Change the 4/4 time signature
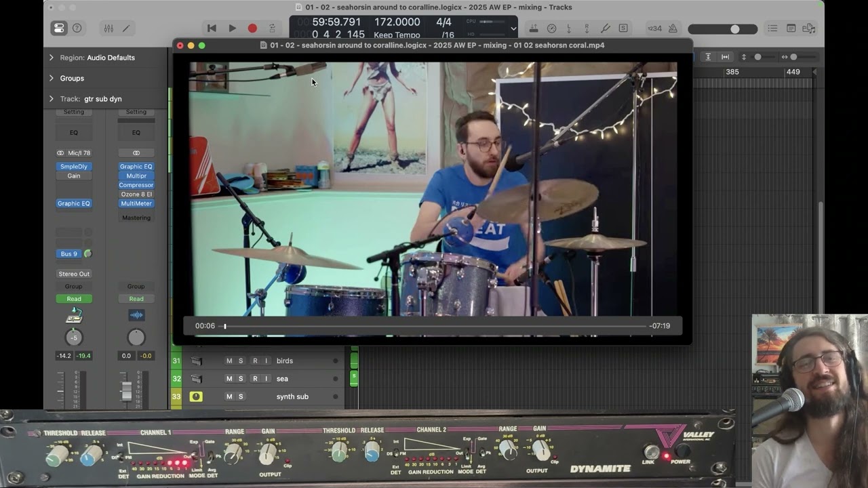 click(x=443, y=22)
